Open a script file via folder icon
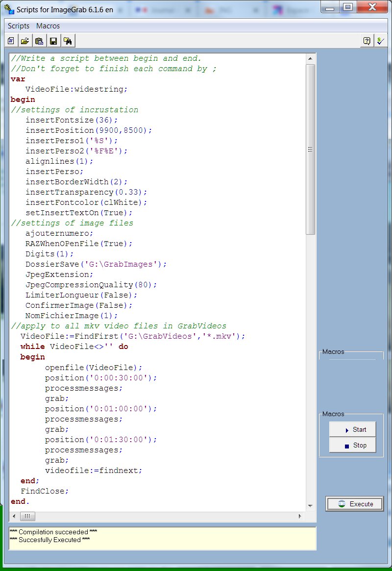392x571 pixels. point(25,41)
